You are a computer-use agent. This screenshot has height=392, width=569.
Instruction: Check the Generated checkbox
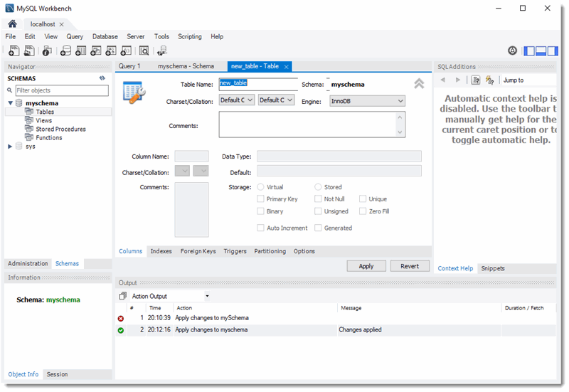pos(318,228)
